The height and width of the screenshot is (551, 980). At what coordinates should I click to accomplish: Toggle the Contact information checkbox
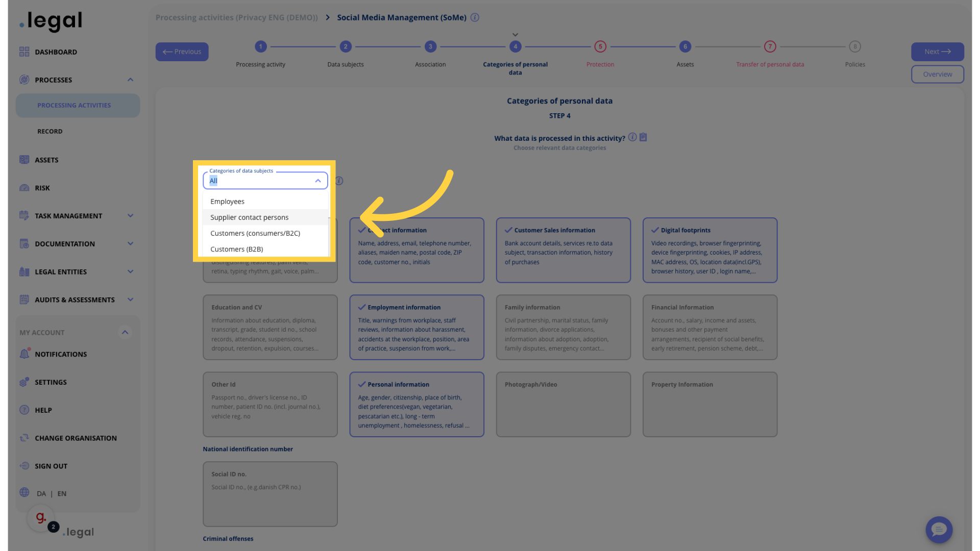[361, 231]
